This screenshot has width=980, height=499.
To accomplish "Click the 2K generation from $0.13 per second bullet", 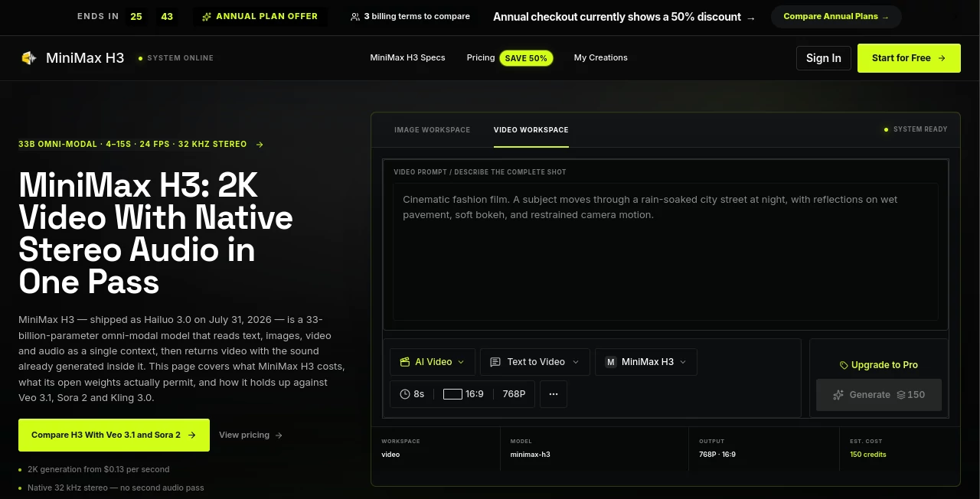I will [x=99, y=469].
